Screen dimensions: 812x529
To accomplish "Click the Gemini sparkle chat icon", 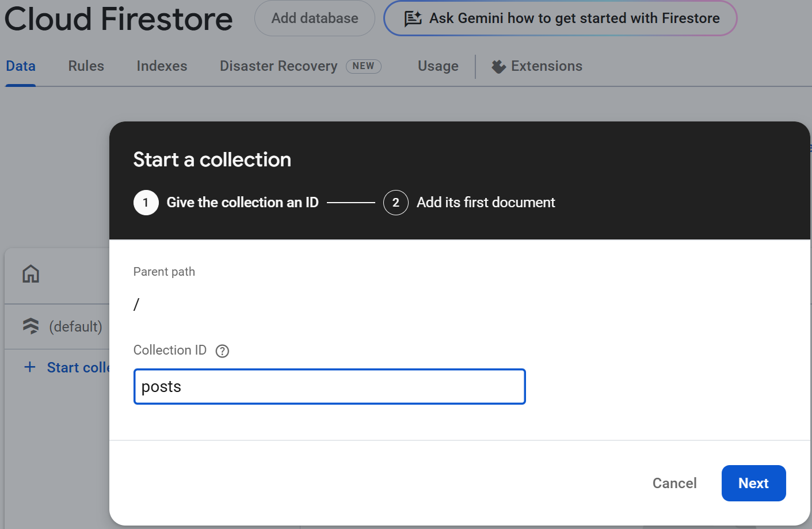I will (x=413, y=18).
